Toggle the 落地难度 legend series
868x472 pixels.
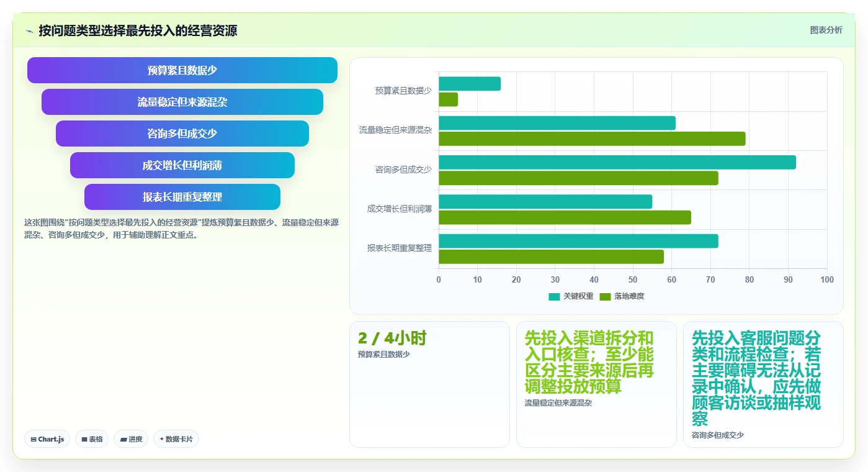(x=622, y=296)
